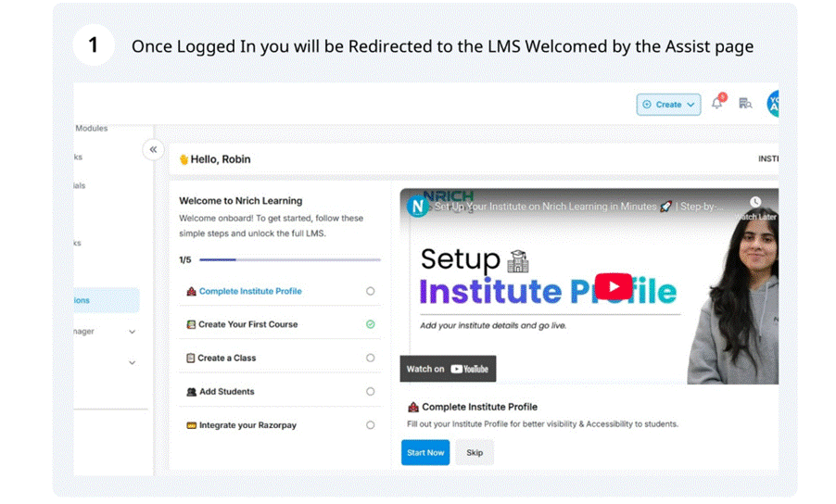Click the Nrich channel logo on video

tap(417, 206)
